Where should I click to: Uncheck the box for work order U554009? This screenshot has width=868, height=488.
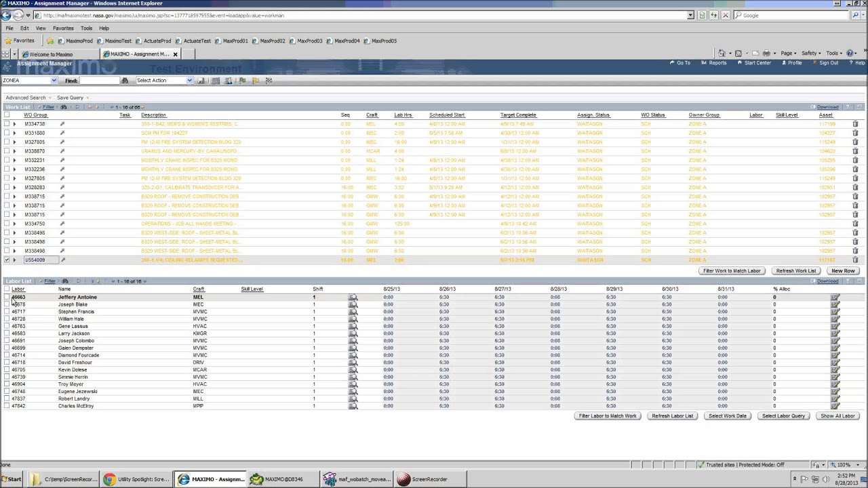click(x=7, y=260)
